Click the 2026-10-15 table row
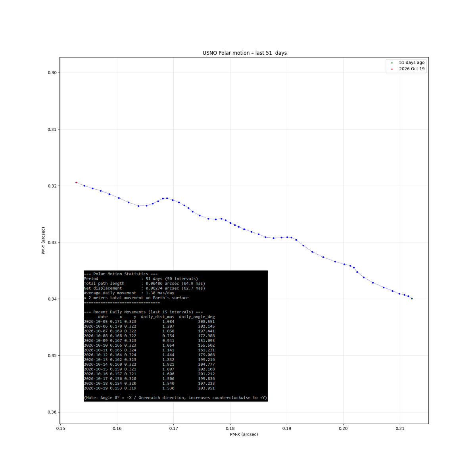The image size is (476, 476). [x=149, y=369]
